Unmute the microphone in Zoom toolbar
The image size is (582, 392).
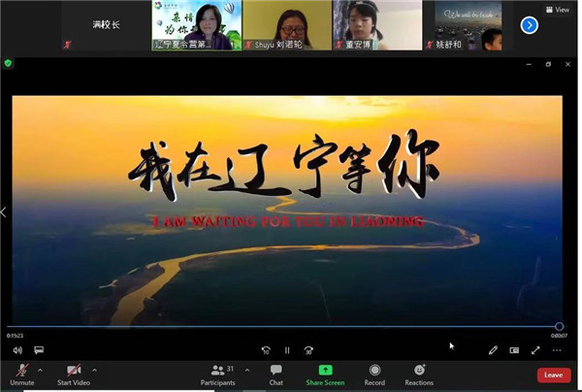tap(22, 375)
